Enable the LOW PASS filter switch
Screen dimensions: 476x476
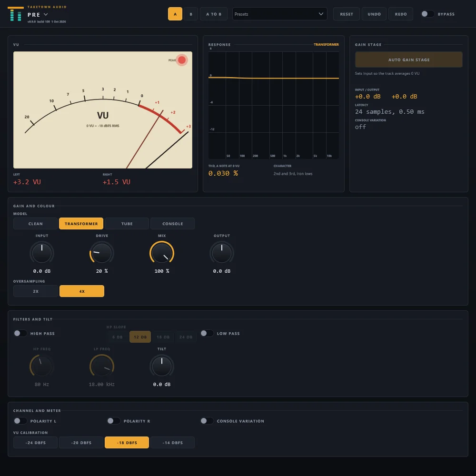point(207,333)
